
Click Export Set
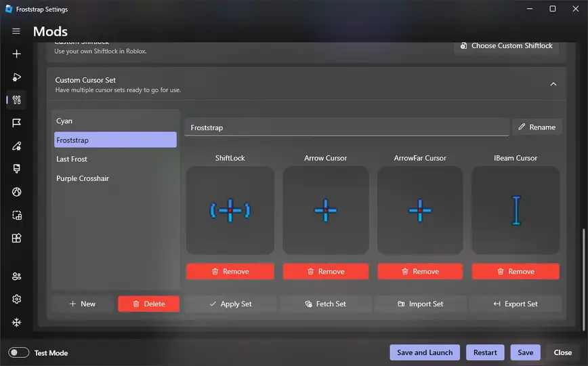(x=516, y=304)
